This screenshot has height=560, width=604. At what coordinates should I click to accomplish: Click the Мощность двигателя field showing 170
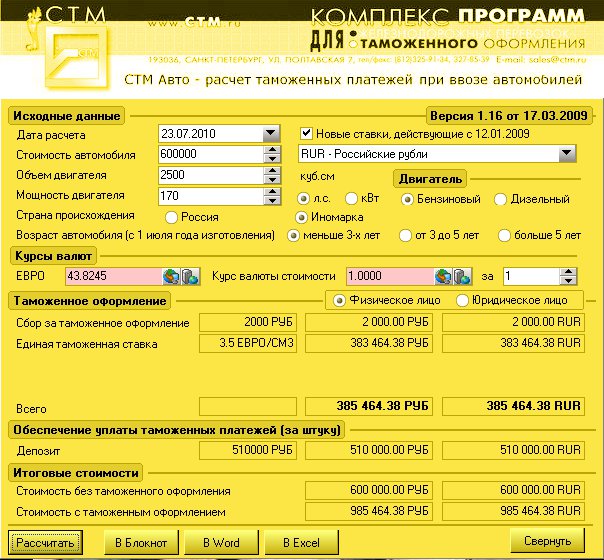(211, 196)
